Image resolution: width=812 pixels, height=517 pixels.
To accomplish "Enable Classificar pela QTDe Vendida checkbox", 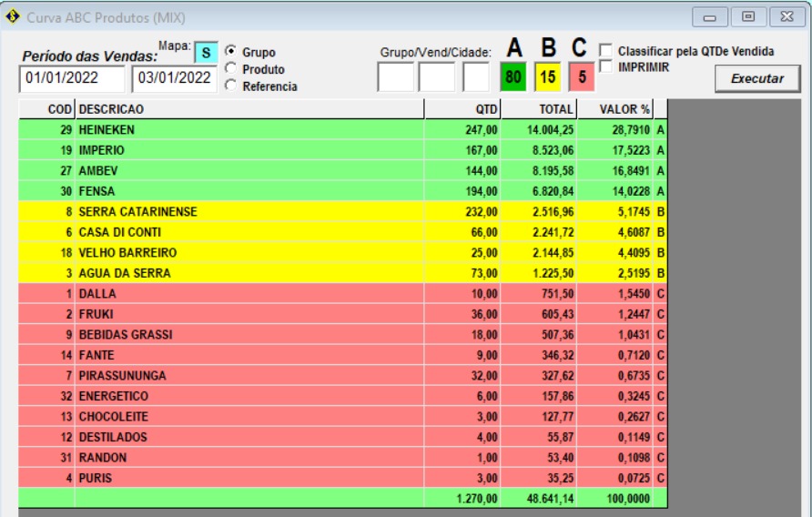I will [x=605, y=52].
